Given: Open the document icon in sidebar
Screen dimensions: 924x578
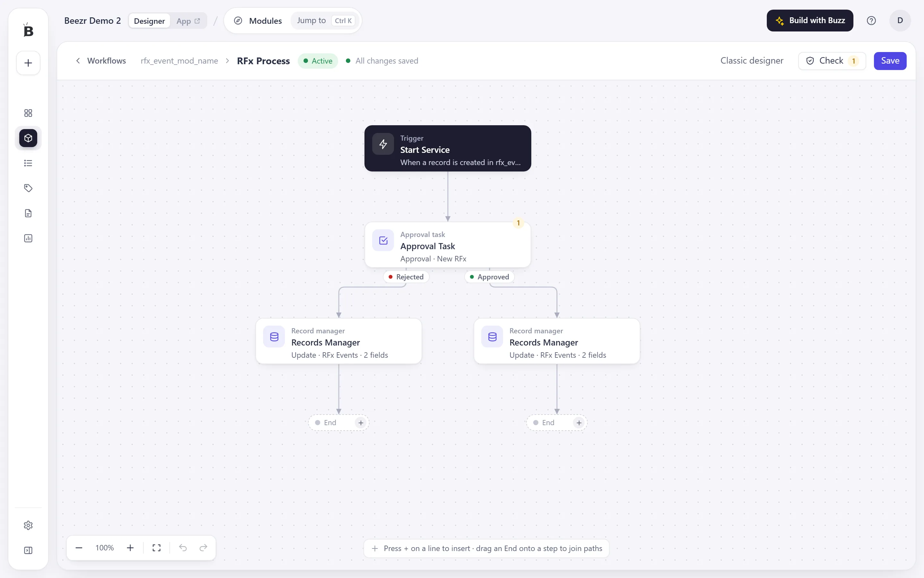Looking at the screenshot, I should coord(28,213).
